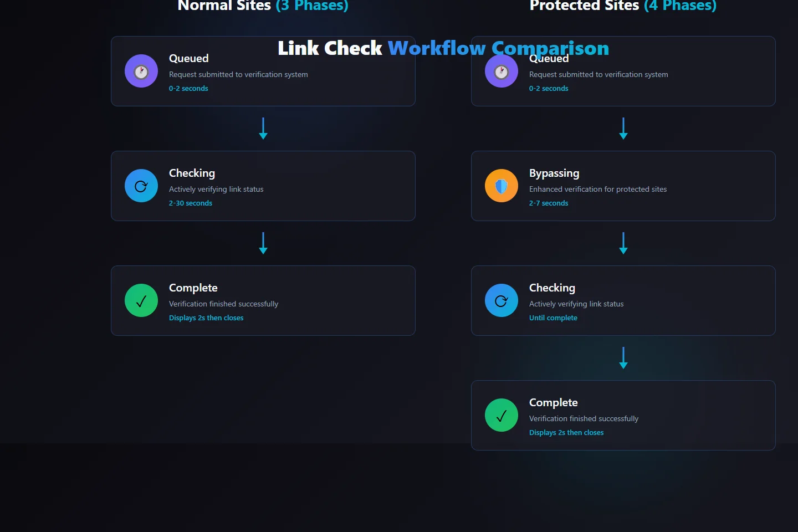Click the "2-30 seconds" duration label
The height and width of the screenshot is (532, 798).
pos(190,203)
